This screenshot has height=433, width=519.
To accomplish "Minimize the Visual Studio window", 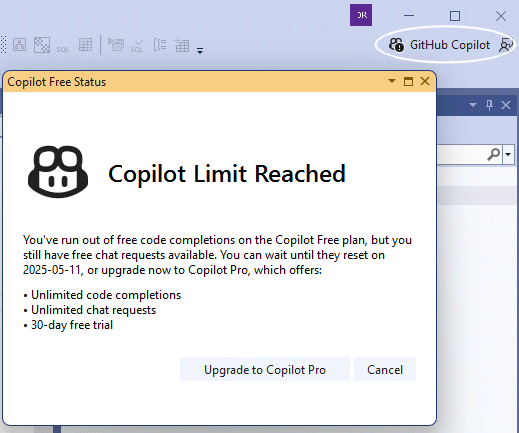I will [x=409, y=16].
